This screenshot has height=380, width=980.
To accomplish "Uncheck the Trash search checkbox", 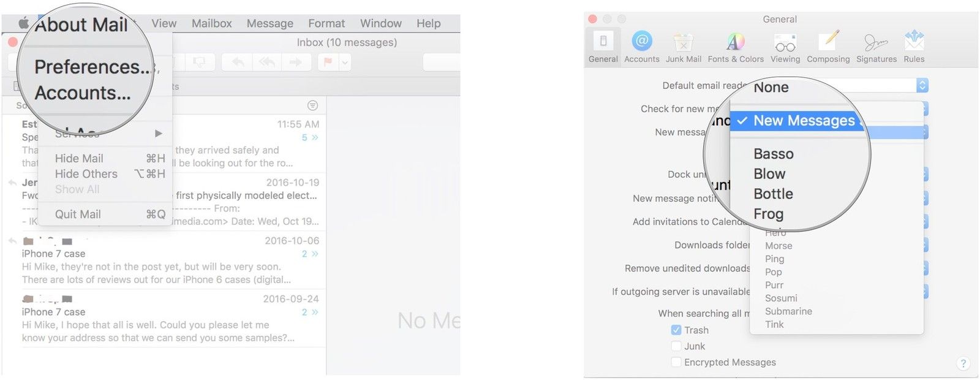I will (x=676, y=330).
